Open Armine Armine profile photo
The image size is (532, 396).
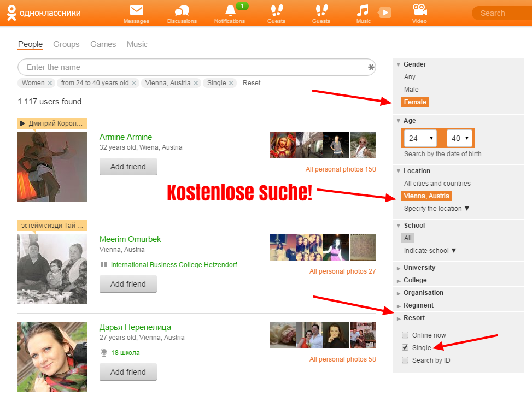pyautogui.click(x=52, y=167)
